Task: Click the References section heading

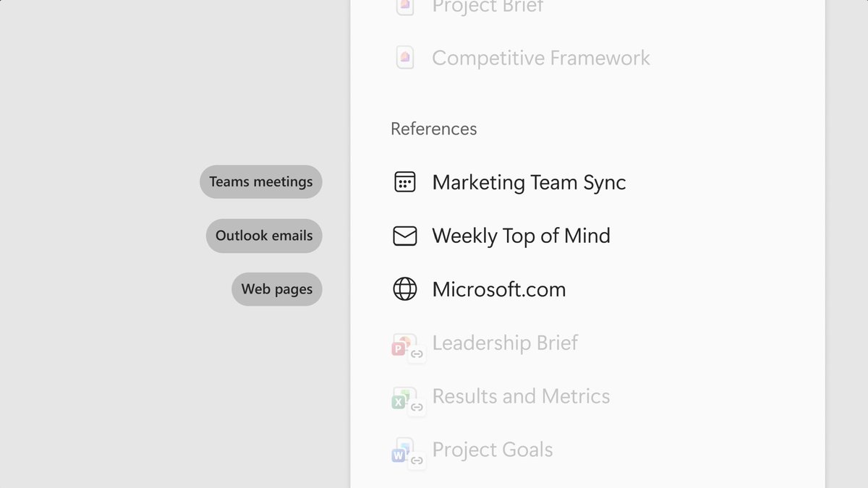Action: (434, 129)
